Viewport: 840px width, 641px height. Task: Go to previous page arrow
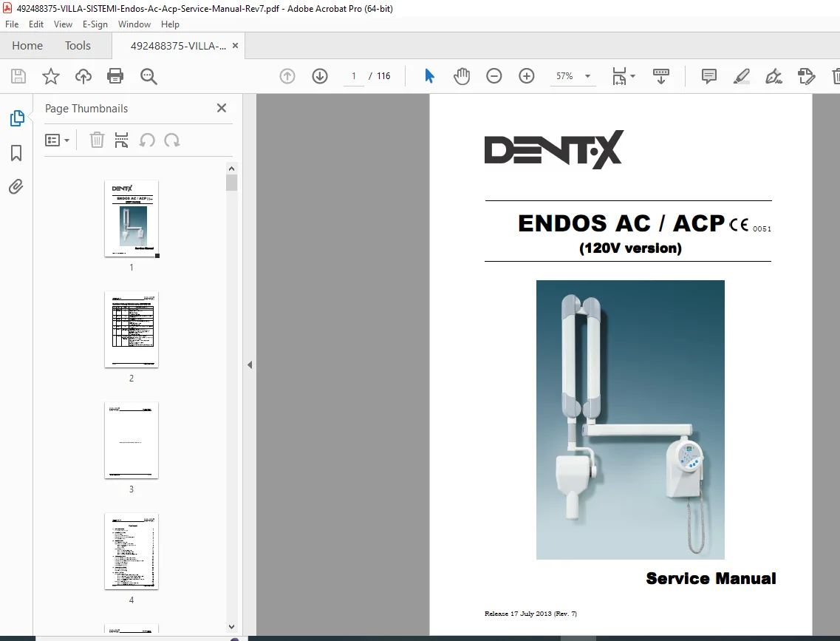[x=287, y=76]
